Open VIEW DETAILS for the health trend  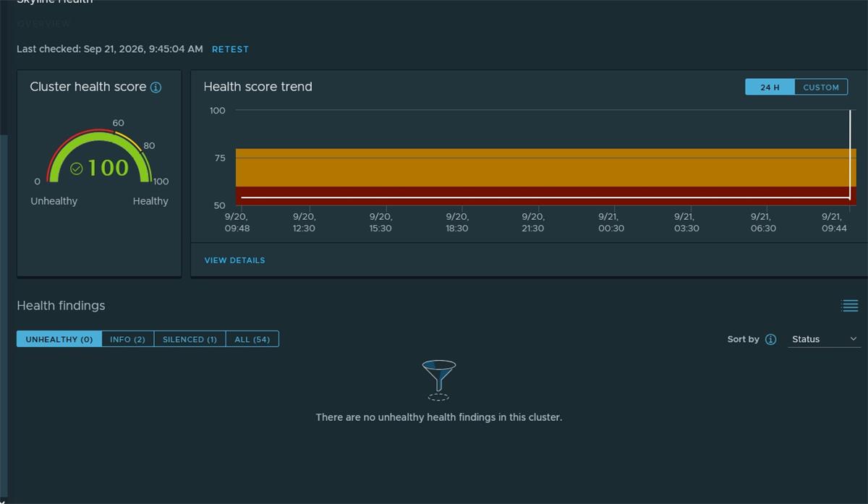point(234,260)
